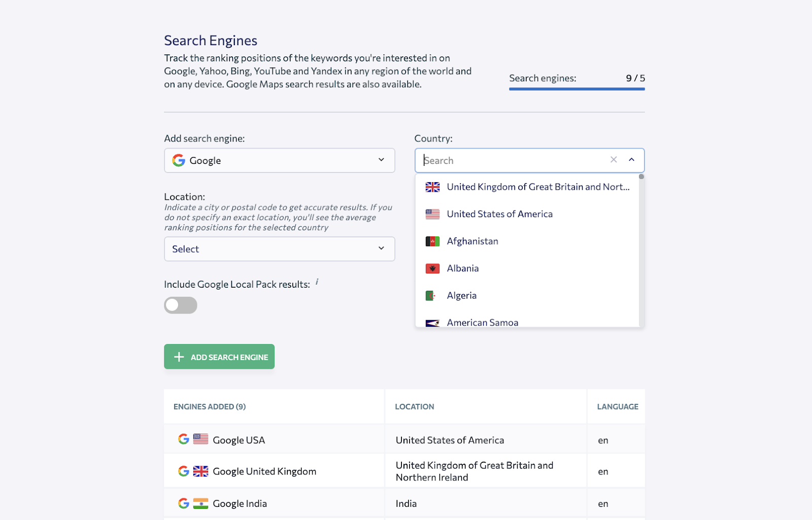This screenshot has width=812, height=520.
Task: Expand the Location Select dropdown
Action: (x=279, y=249)
